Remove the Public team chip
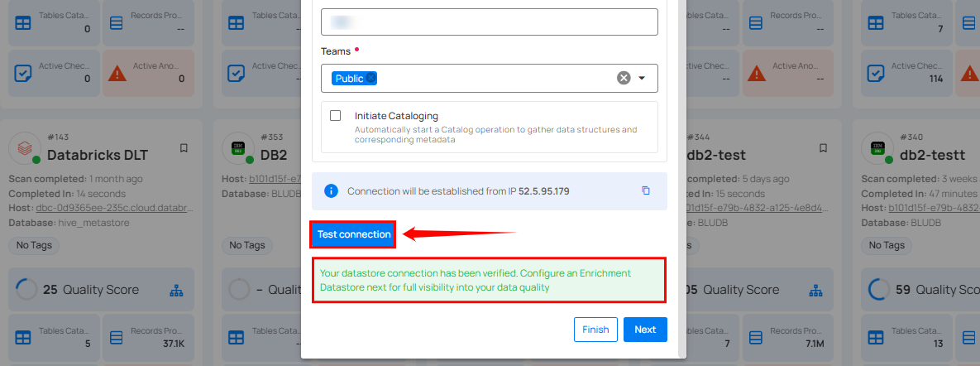 pyautogui.click(x=371, y=79)
